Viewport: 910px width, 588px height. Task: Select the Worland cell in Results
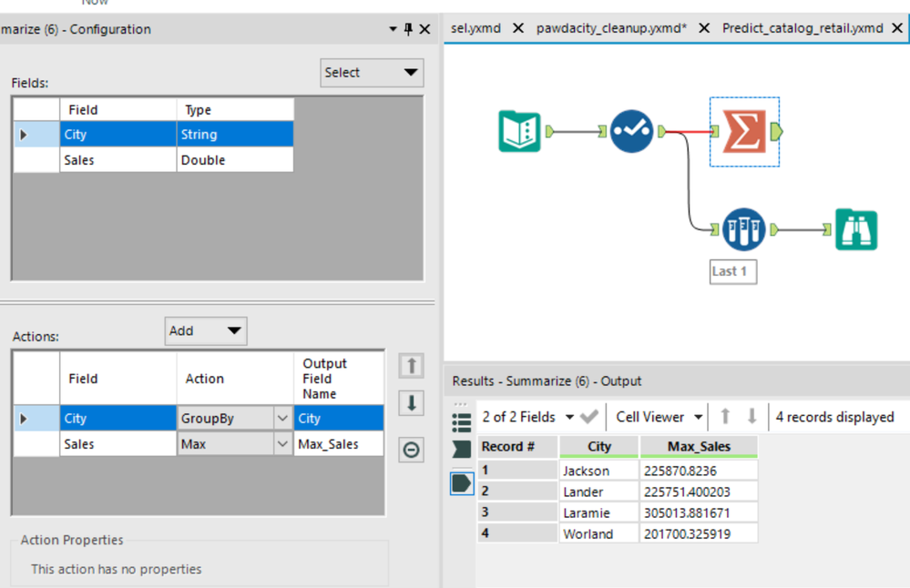(x=599, y=533)
